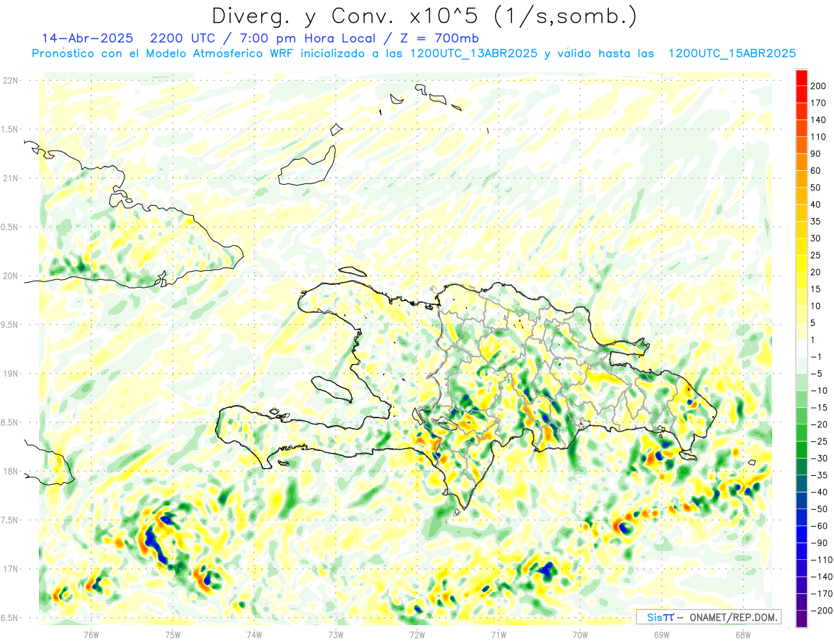The width and height of the screenshot is (834, 644).
Task: Click the colorbar label -110
Action: click(x=821, y=560)
